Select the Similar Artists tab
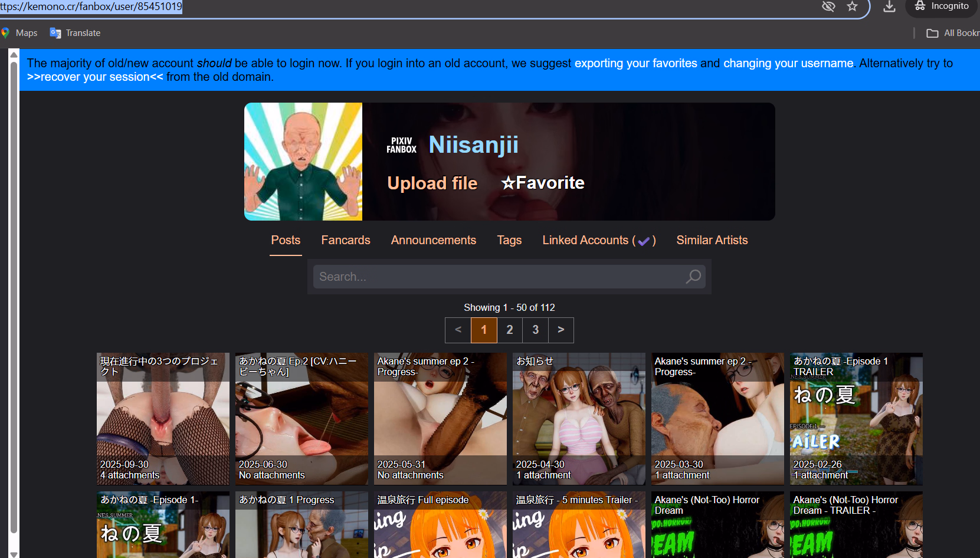Image resolution: width=980 pixels, height=558 pixels. coord(712,240)
